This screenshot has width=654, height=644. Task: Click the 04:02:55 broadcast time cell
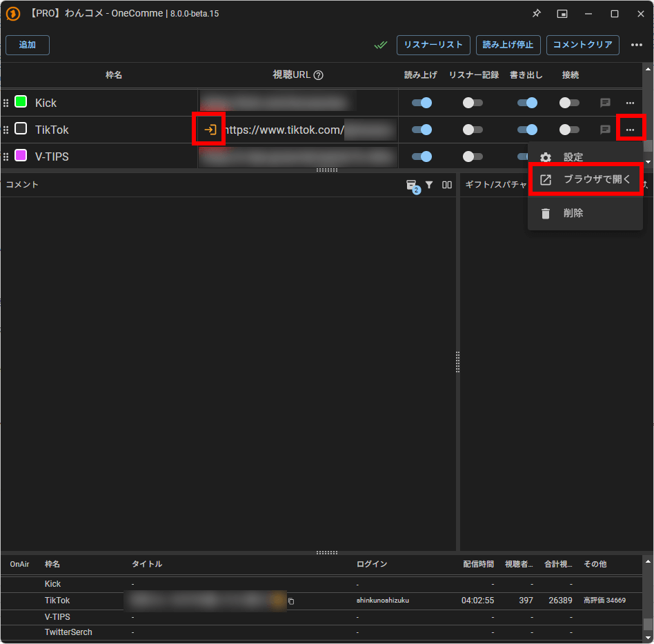(x=477, y=601)
